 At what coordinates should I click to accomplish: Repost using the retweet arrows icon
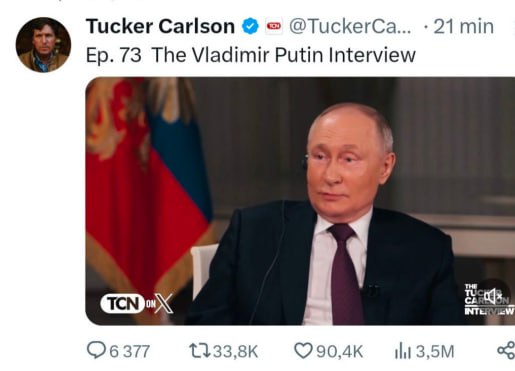click(199, 351)
